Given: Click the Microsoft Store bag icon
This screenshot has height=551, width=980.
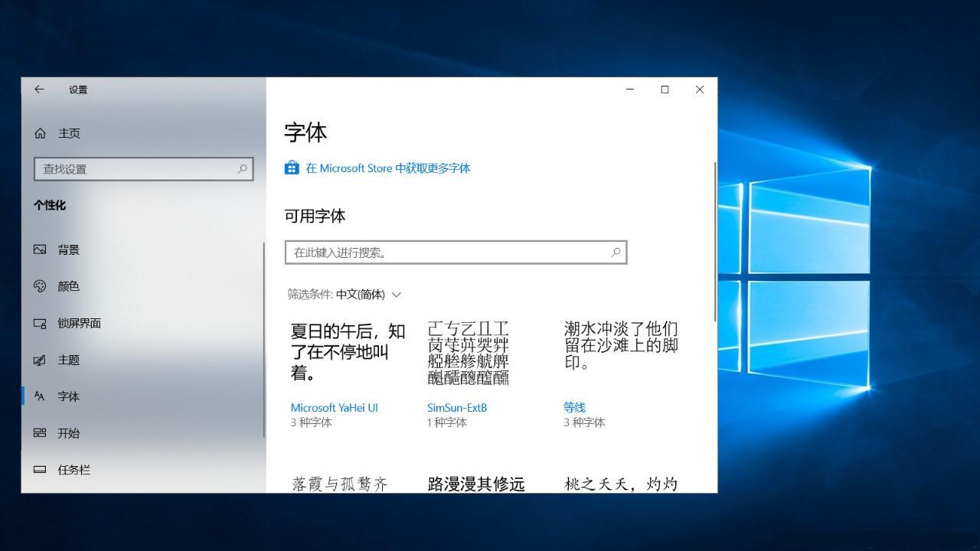Looking at the screenshot, I should tap(292, 168).
